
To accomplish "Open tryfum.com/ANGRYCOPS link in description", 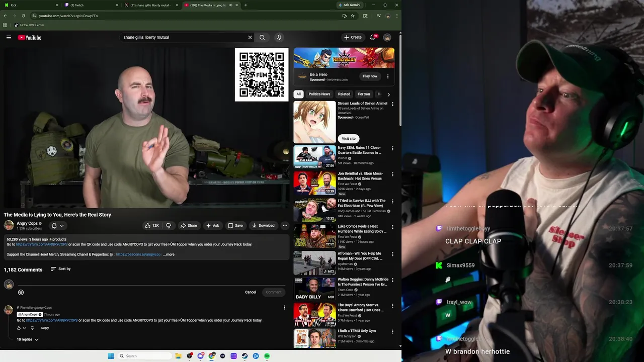I will coord(42,244).
